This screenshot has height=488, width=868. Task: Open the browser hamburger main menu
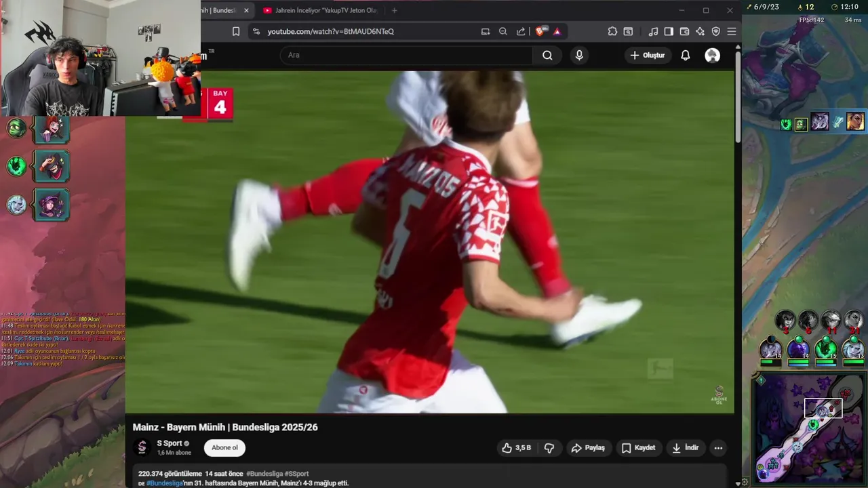[x=732, y=31]
